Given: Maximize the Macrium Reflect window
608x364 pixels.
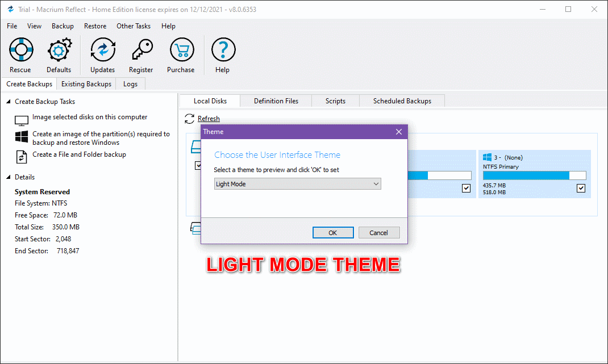Looking at the screenshot, I should point(568,9).
